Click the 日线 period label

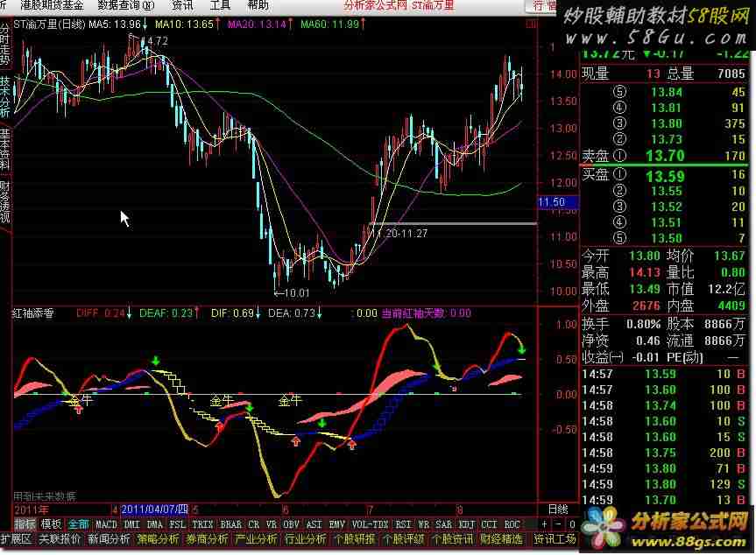[558, 509]
